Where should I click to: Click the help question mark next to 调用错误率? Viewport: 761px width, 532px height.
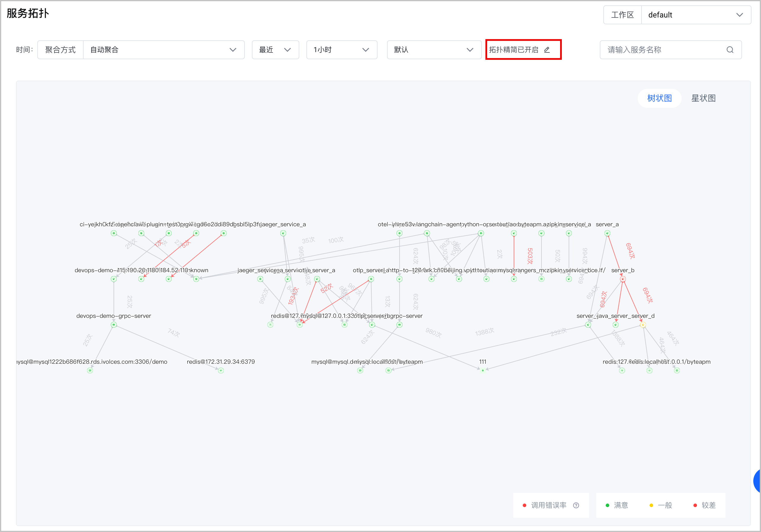click(576, 505)
